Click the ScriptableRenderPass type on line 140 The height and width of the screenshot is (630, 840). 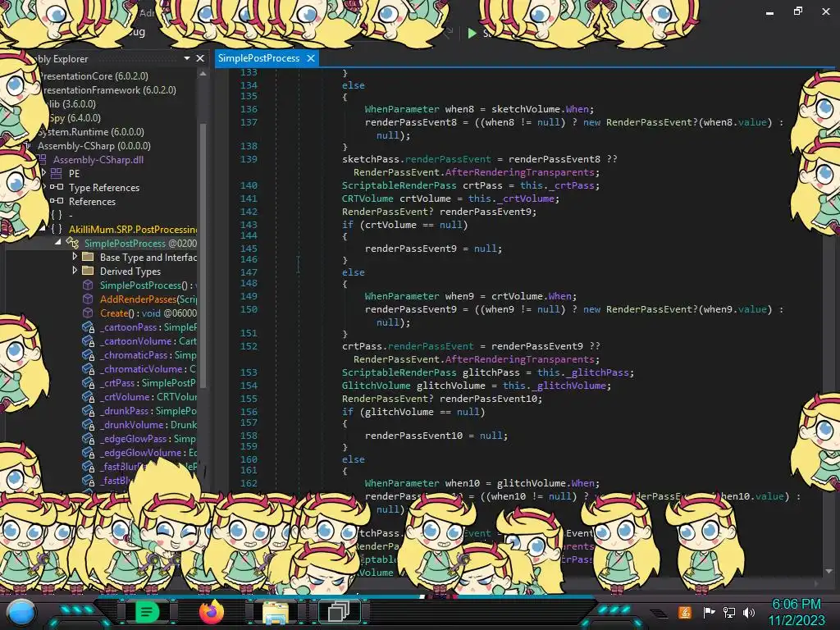click(399, 185)
